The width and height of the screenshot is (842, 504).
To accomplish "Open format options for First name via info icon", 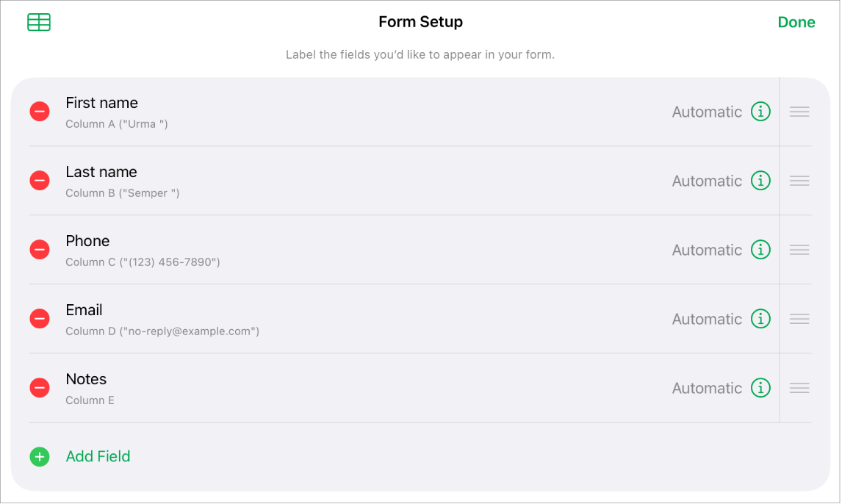I will point(761,111).
